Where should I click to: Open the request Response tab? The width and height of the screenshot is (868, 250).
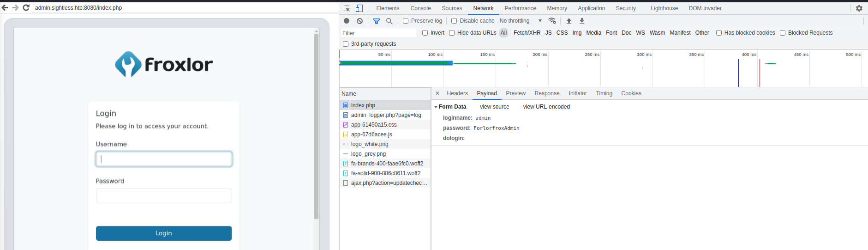coord(547,93)
